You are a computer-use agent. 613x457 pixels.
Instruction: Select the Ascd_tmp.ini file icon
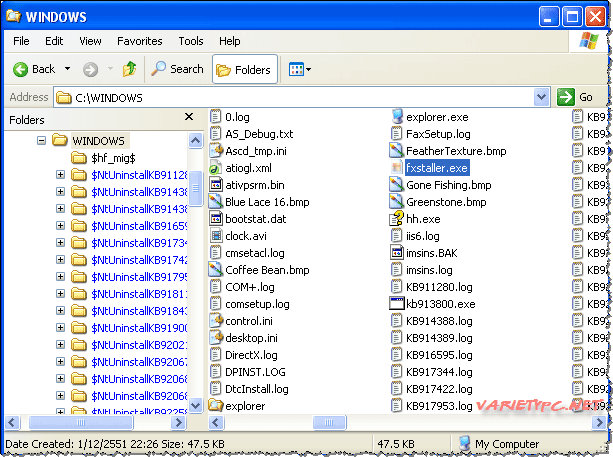click(216, 151)
